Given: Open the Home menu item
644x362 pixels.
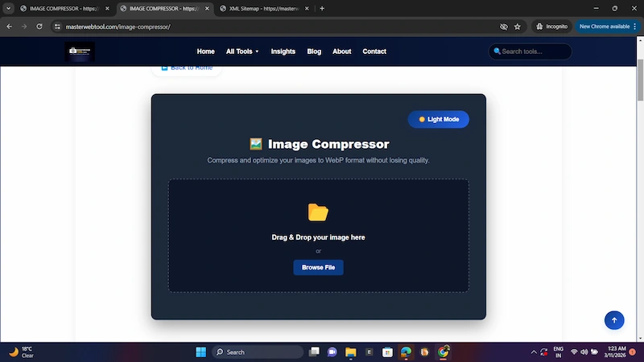Looking at the screenshot, I should 205,51.
